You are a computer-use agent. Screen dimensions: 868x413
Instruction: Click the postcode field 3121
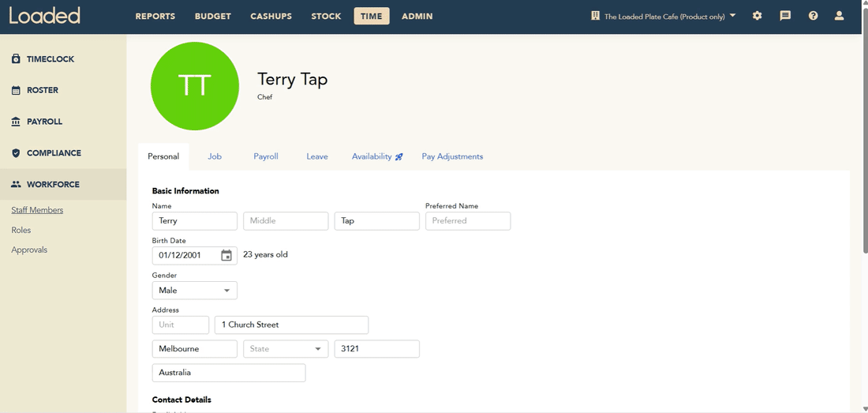tap(377, 349)
